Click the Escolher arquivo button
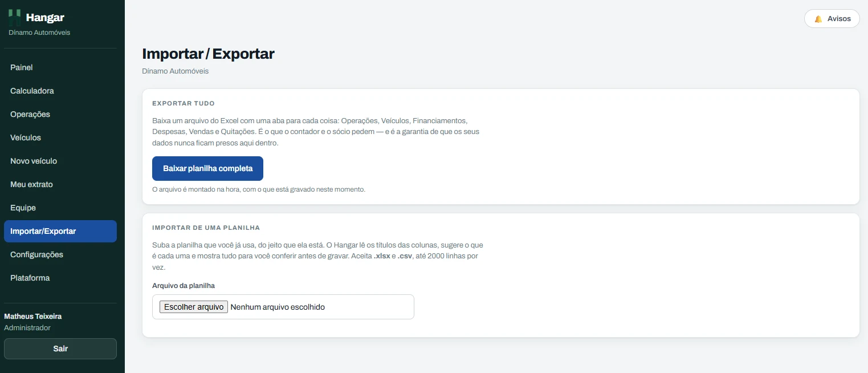Viewport: 868px width, 373px height. click(194, 307)
